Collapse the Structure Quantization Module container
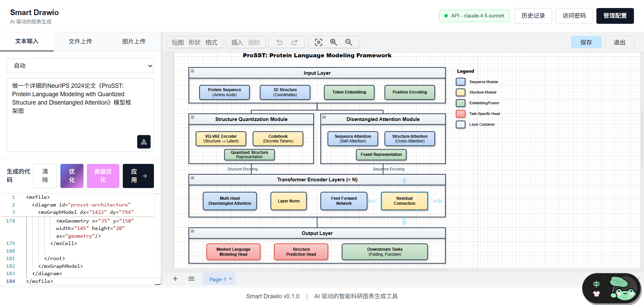The height and width of the screenshot is (305, 644). click(x=193, y=117)
